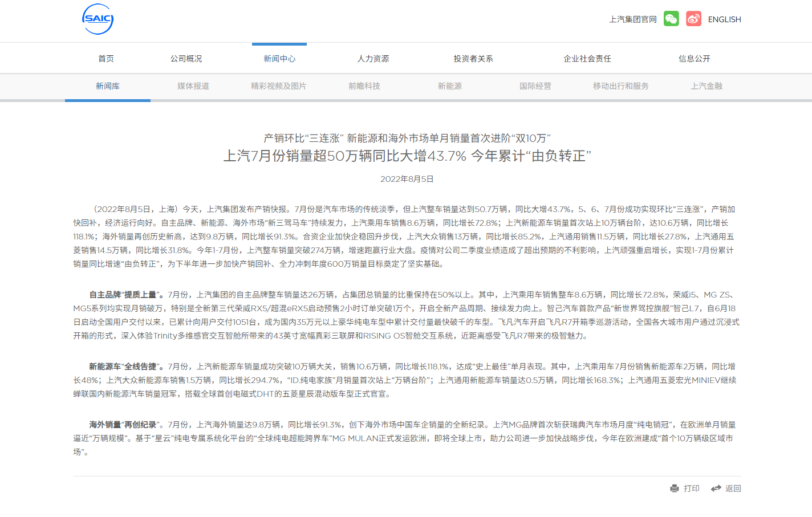
Task: Open 企业社会责任 menu
Action: pos(587,59)
